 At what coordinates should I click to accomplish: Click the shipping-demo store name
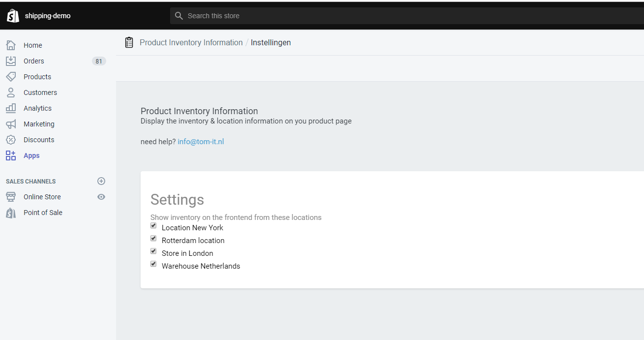coord(48,16)
